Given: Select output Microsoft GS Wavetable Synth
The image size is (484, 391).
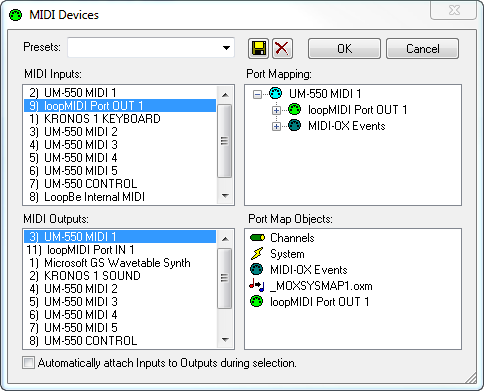Looking at the screenshot, I should coord(120,263).
